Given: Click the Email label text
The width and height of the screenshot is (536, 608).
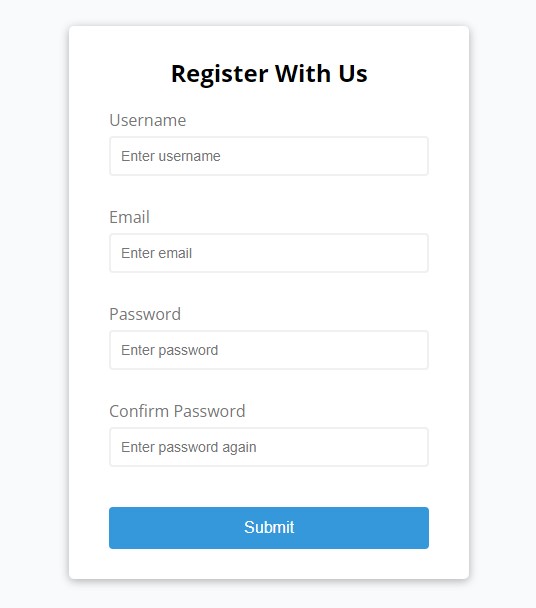Looking at the screenshot, I should click(130, 217).
